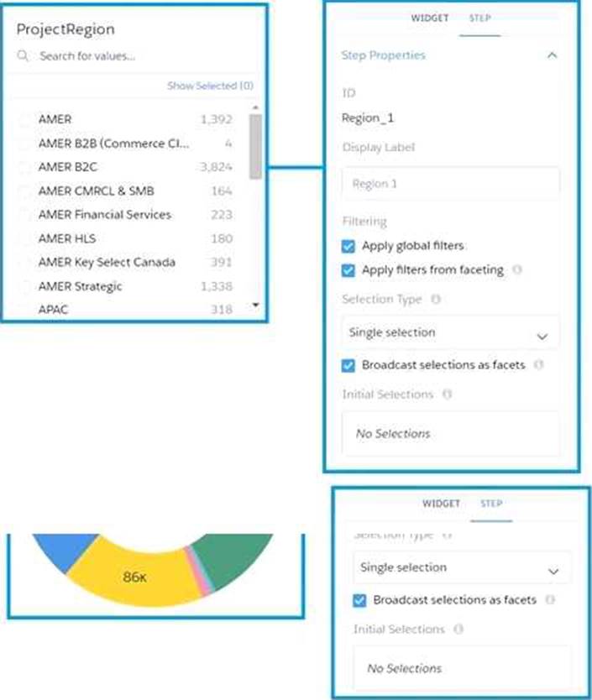This screenshot has width=592, height=700.
Task: Tick the AMER B2C checkbox
Action: pyautogui.click(x=24, y=168)
